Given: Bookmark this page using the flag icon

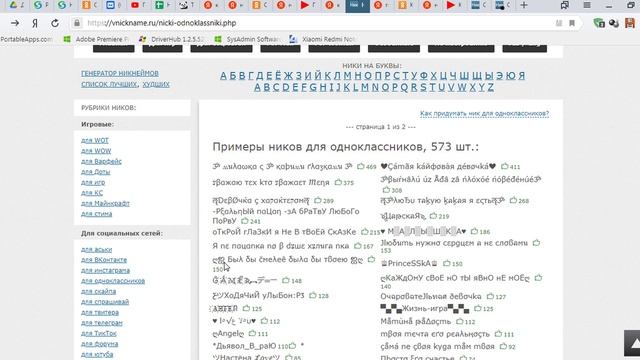Looking at the screenshot, I should (x=572, y=23).
